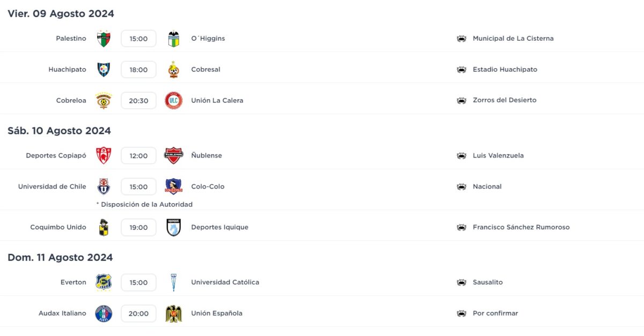Viewport: 644px width, 336px height.
Task: Select the 15:00 Palestino match time
Action: click(138, 39)
